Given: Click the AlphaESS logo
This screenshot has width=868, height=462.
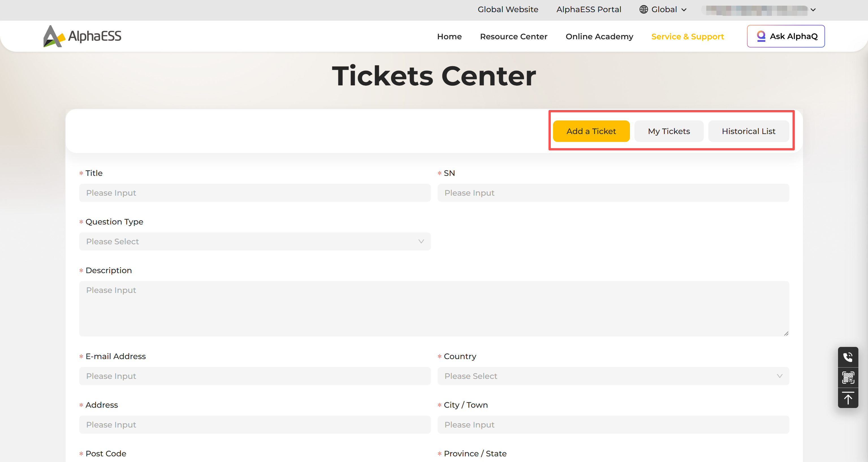Looking at the screenshot, I should [82, 36].
